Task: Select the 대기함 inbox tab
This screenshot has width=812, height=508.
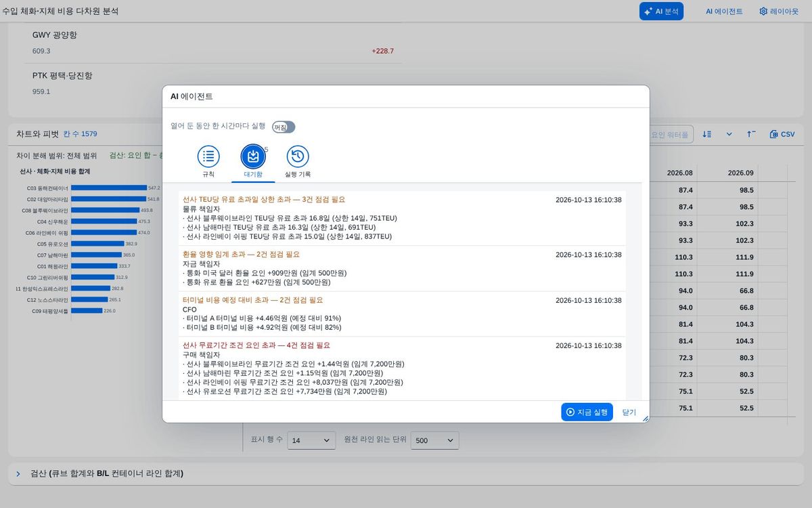Action: [x=253, y=162]
